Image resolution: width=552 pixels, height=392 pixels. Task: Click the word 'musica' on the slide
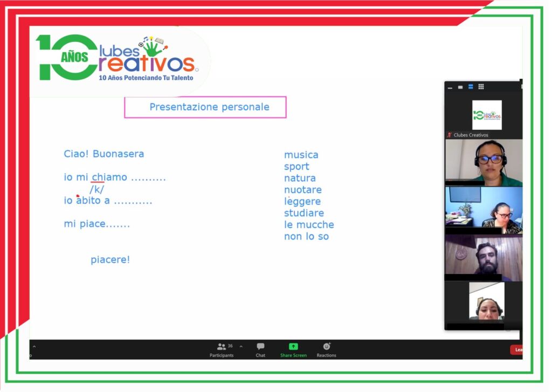[301, 155]
